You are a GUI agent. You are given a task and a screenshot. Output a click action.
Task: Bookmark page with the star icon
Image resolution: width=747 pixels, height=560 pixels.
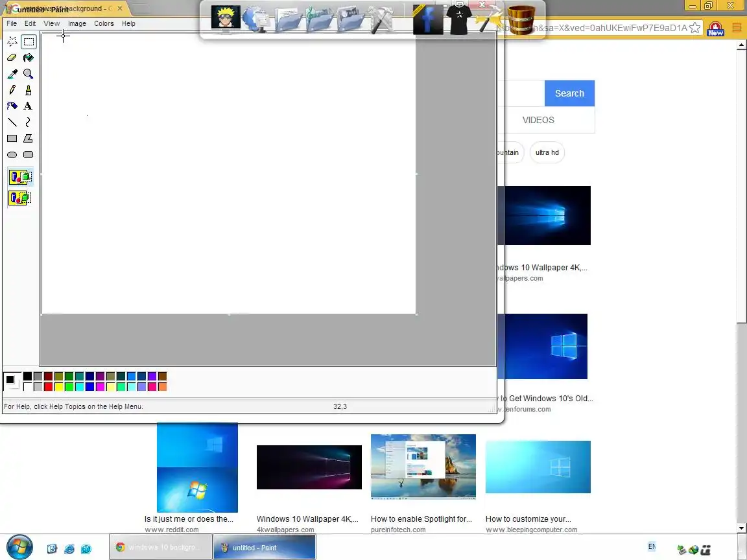point(695,28)
